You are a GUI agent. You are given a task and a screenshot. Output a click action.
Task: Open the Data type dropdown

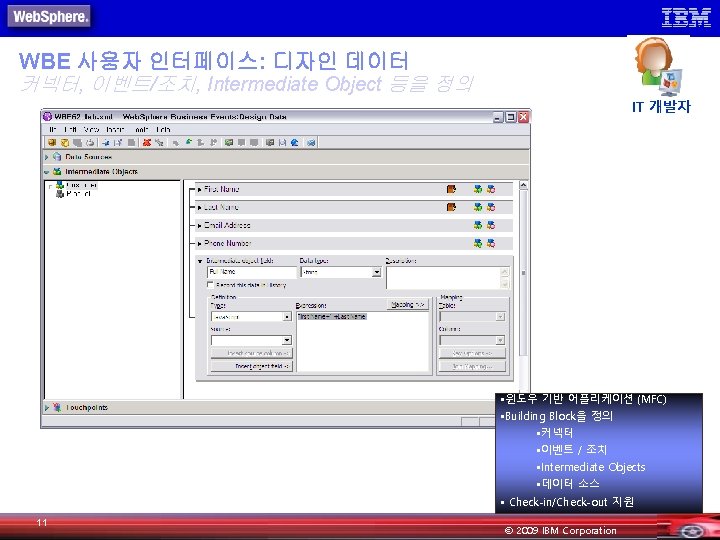click(377, 272)
